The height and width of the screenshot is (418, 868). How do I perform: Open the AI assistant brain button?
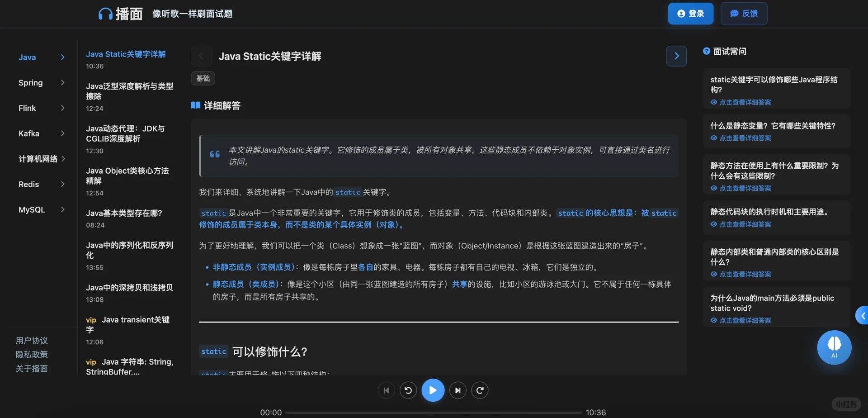coord(834,347)
